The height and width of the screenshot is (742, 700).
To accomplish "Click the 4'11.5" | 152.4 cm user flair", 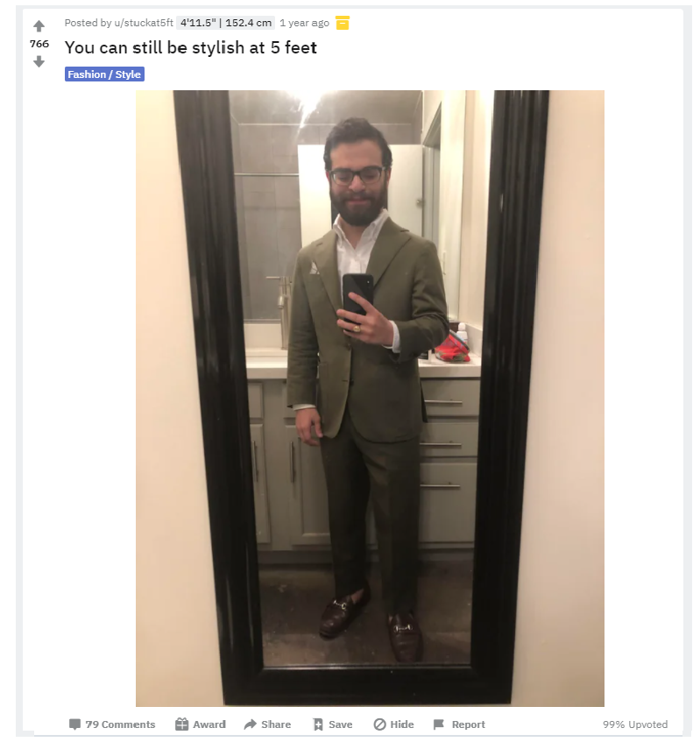I will 226,23.
